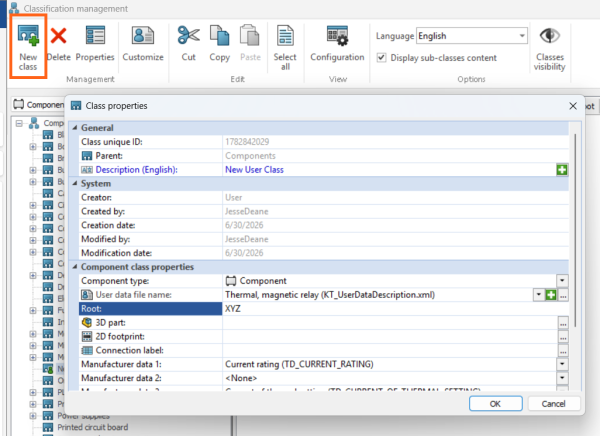Click green plus beside User data file name

(551, 295)
